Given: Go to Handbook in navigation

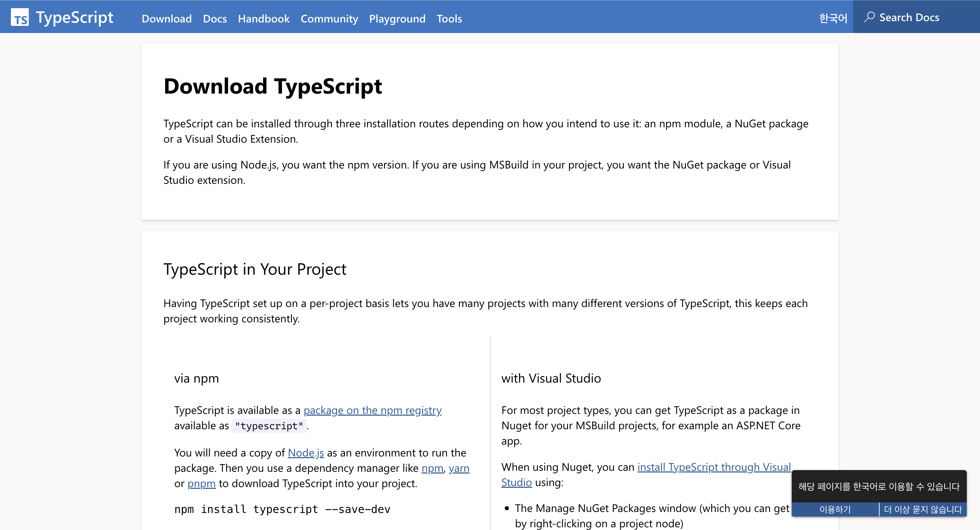Looking at the screenshot, I should click(264, 19).
